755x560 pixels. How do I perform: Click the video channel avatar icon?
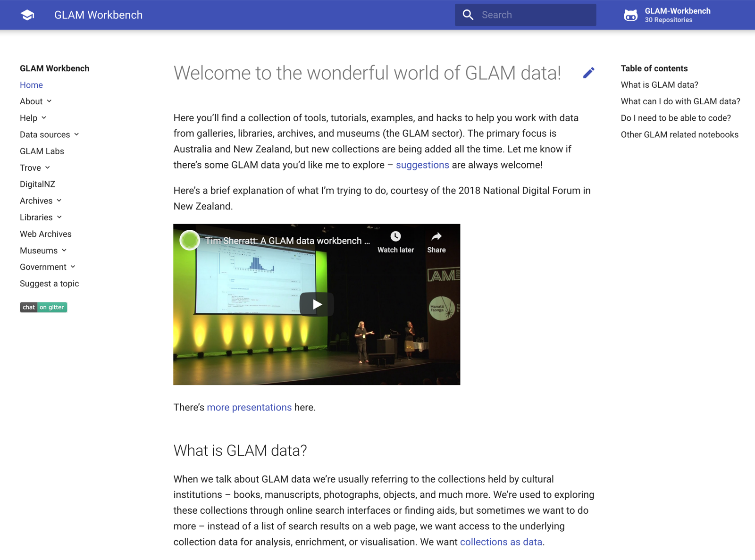(x=190, y=241)
